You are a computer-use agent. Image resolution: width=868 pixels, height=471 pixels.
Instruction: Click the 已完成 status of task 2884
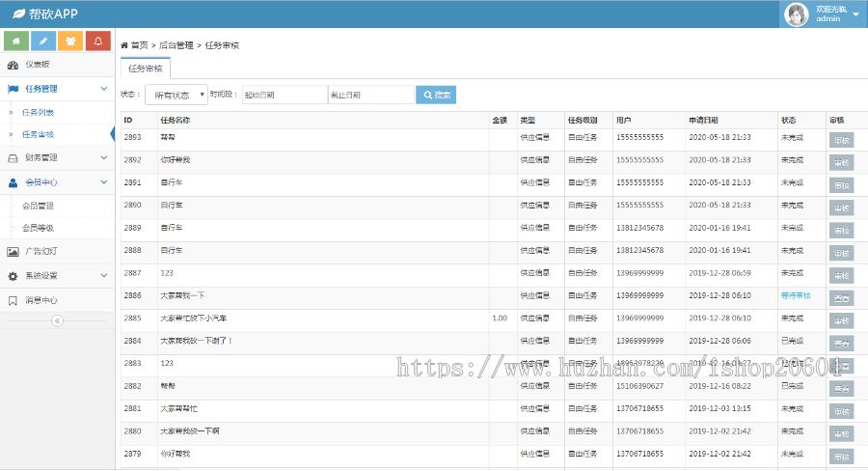click(x=792, y=341)
